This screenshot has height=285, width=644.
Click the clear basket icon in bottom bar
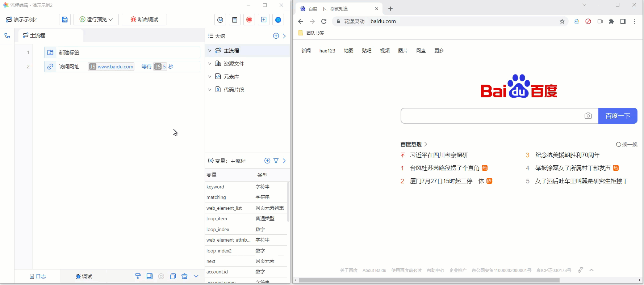coord(184,276)
